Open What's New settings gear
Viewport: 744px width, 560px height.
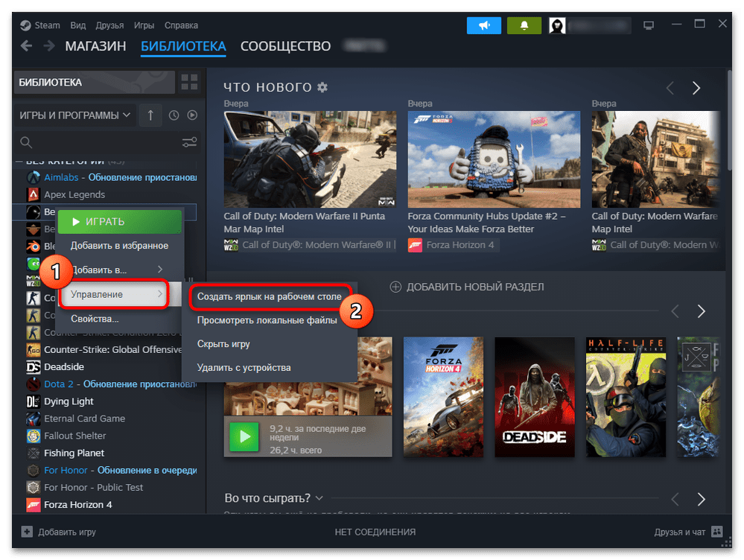(322, 87)
